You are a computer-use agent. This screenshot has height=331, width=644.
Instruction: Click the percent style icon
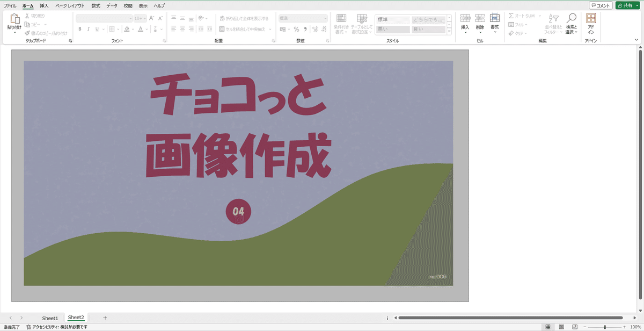tap(296, 29)
